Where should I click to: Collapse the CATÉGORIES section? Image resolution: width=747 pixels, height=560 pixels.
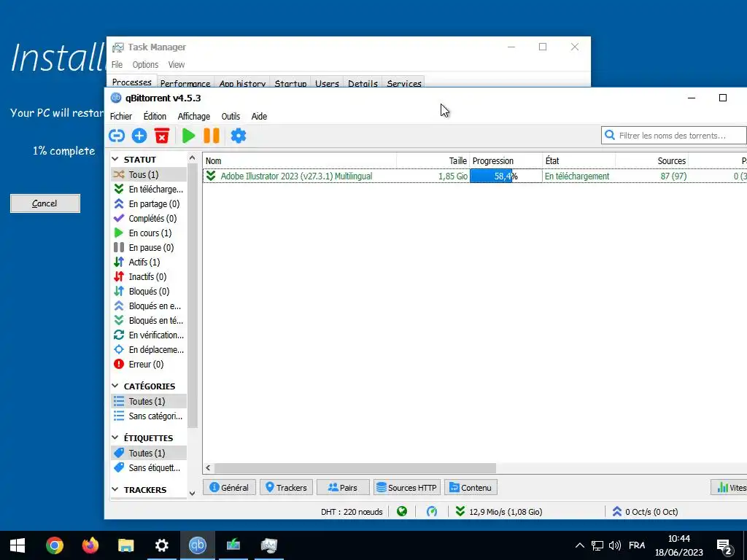pyautogui.click(x=115, y=386)
